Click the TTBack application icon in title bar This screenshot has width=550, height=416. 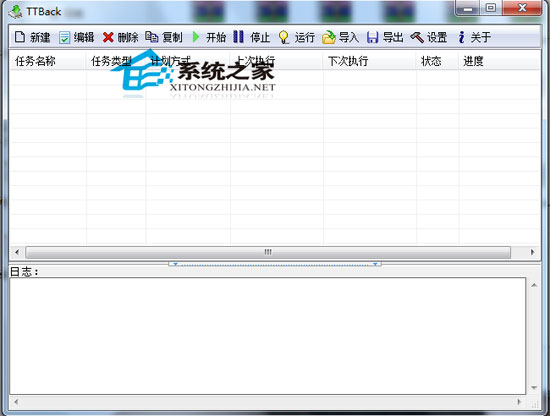point(16,12)
